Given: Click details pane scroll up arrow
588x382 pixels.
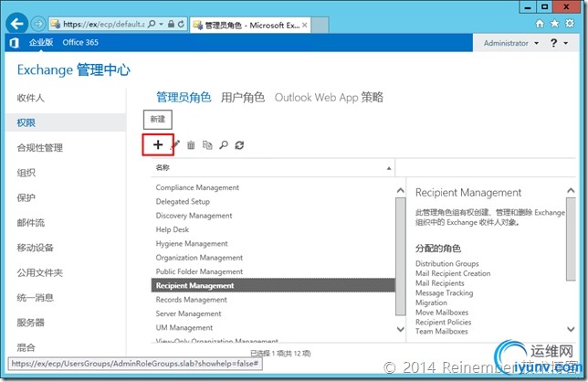Looking at the screenshot, I should [571, 191].
